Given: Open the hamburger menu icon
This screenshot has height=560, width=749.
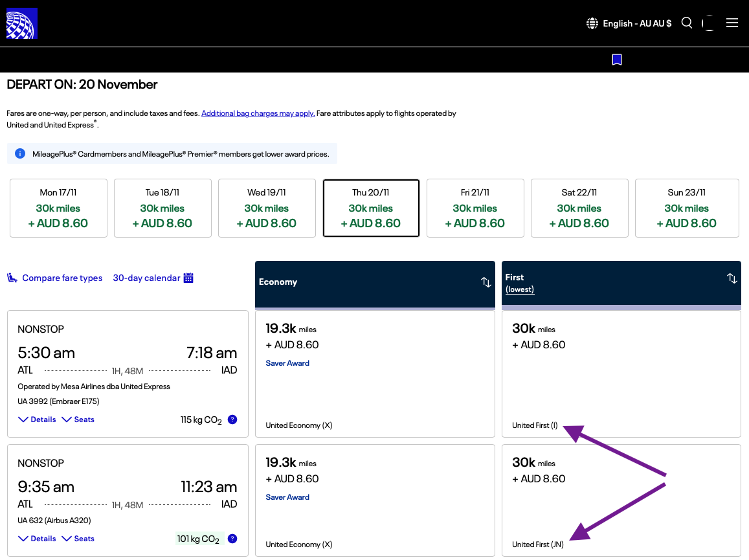Looking at the screenshot, I should 732,23.
